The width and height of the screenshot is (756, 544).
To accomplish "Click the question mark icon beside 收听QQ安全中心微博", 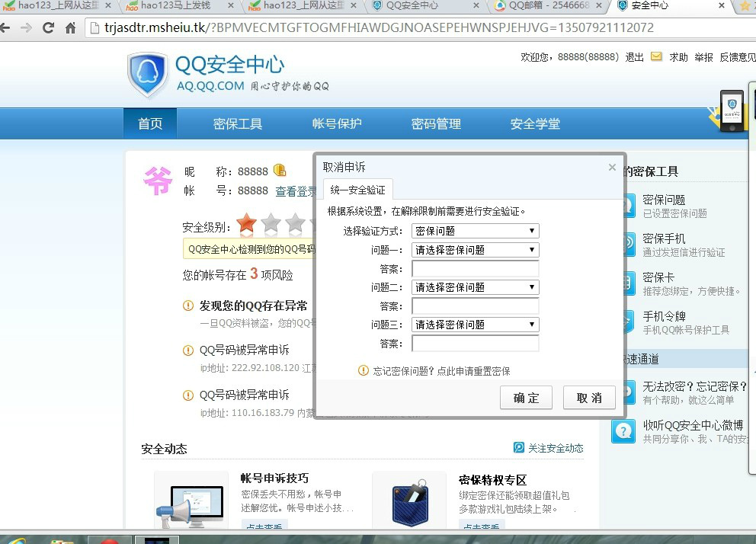I will (623, 430).
